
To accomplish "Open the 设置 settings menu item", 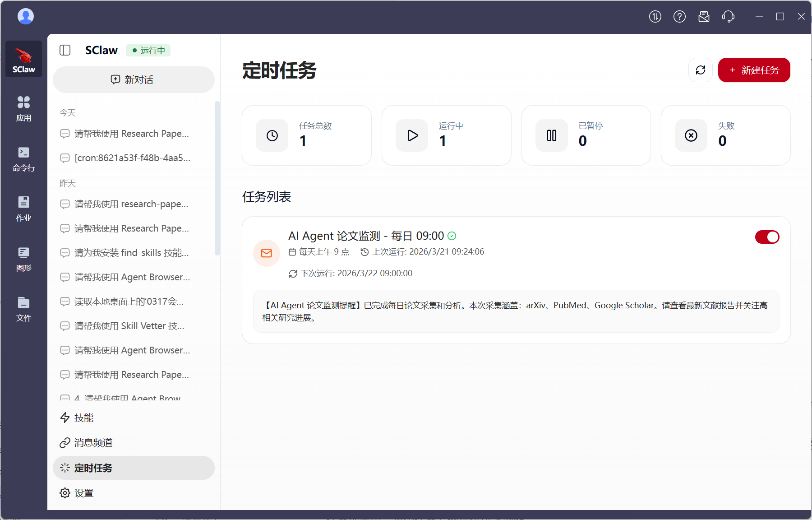I will pyautogui.click(x=84, y=493).
